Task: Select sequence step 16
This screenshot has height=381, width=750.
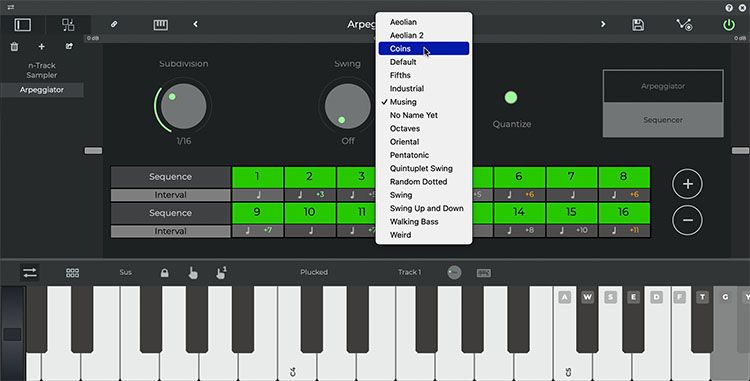Action: 624,212
